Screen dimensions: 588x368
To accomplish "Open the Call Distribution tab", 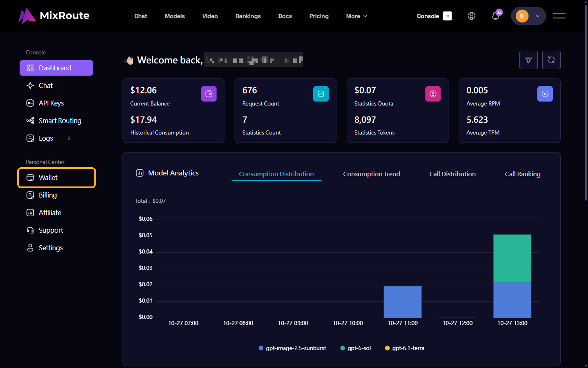I will pyautogui.click(x=452, y=174).
